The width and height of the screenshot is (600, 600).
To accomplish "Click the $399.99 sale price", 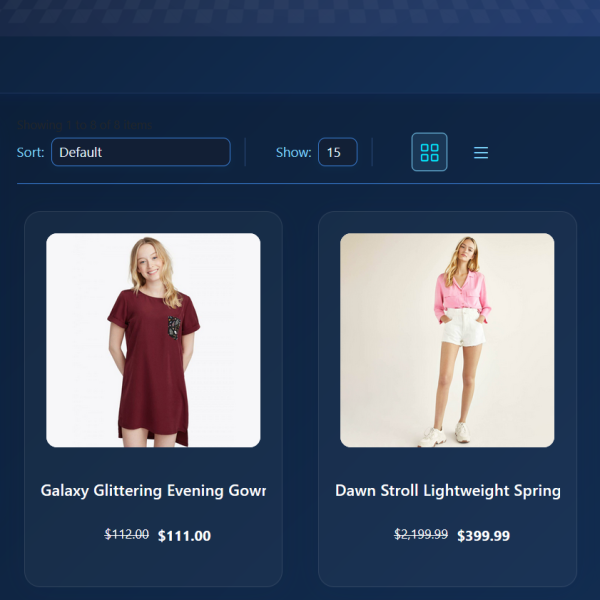I will coord(483,536).
